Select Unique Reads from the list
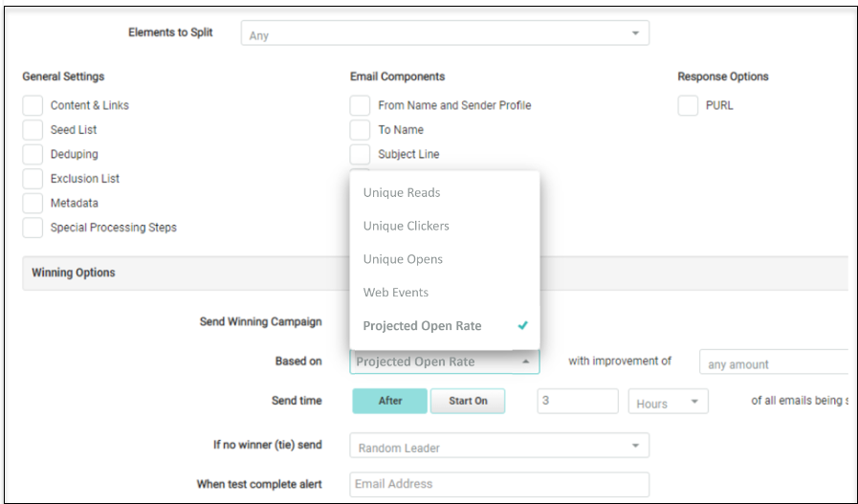858x504 pixels. click(x=402, y=193)
